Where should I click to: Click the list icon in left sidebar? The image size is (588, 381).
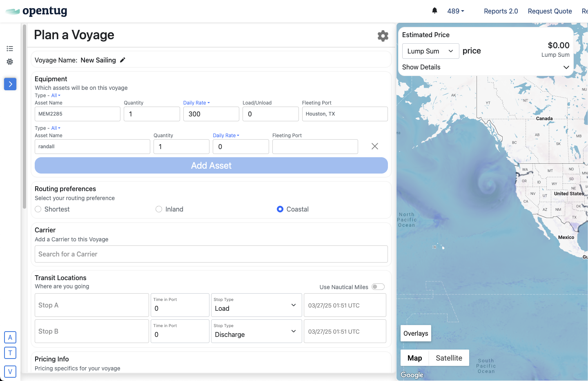[x=10, y=49]
